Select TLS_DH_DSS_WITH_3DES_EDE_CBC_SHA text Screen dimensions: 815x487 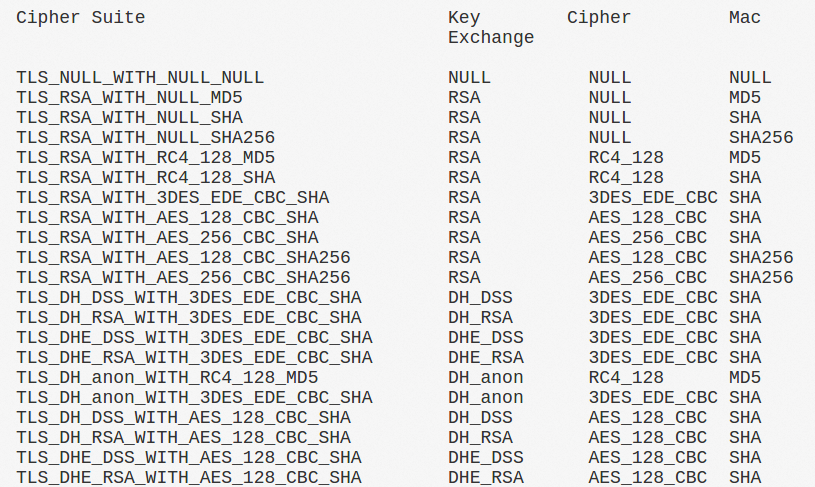pyautogui.click(x=189, y=297)
